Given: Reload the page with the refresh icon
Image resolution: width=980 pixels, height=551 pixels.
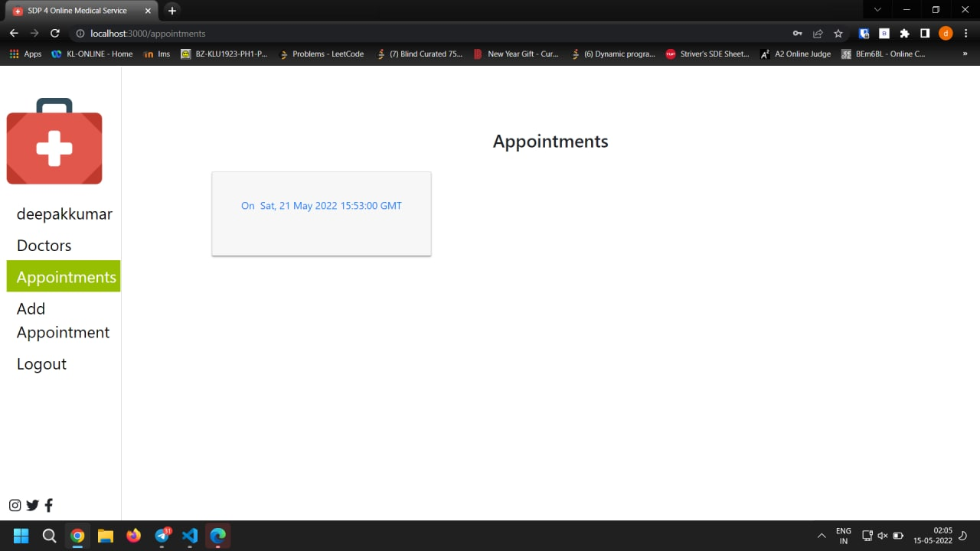Looking at the screenshot, I should [55, 34].
